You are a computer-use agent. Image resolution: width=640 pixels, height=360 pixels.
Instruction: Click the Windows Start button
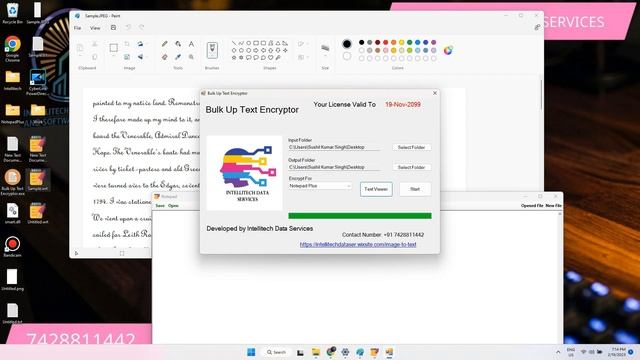pyautogui.click(x=251, y=352)
